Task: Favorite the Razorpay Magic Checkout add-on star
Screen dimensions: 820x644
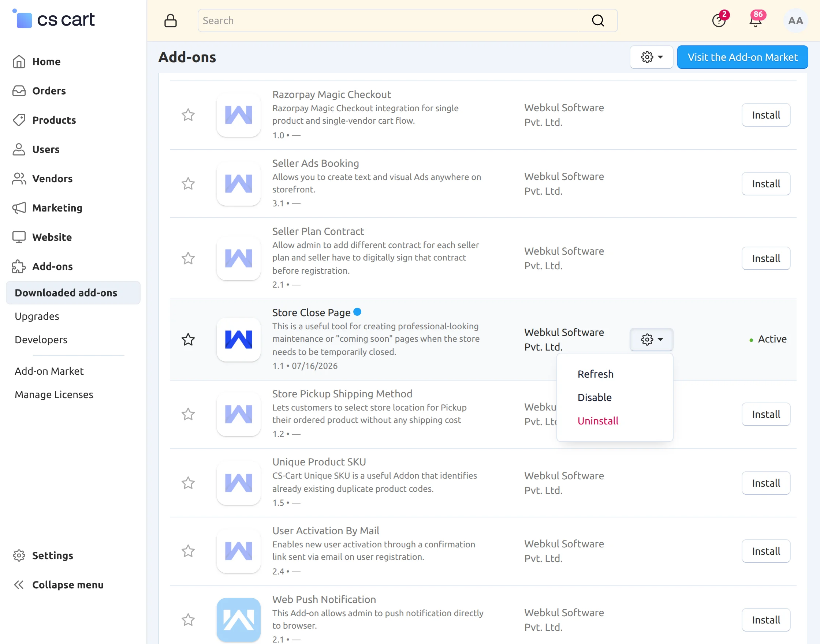Action: click(x=188, y=115)
